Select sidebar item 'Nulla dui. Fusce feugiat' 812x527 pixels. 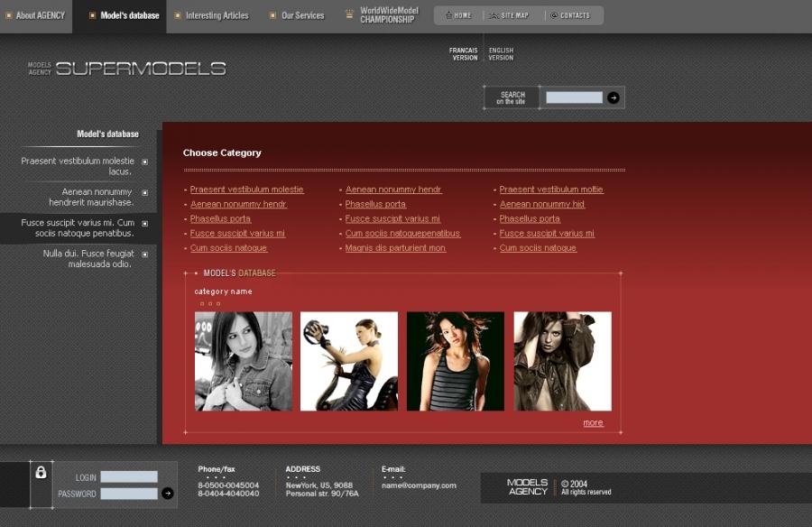pos(88,259)
